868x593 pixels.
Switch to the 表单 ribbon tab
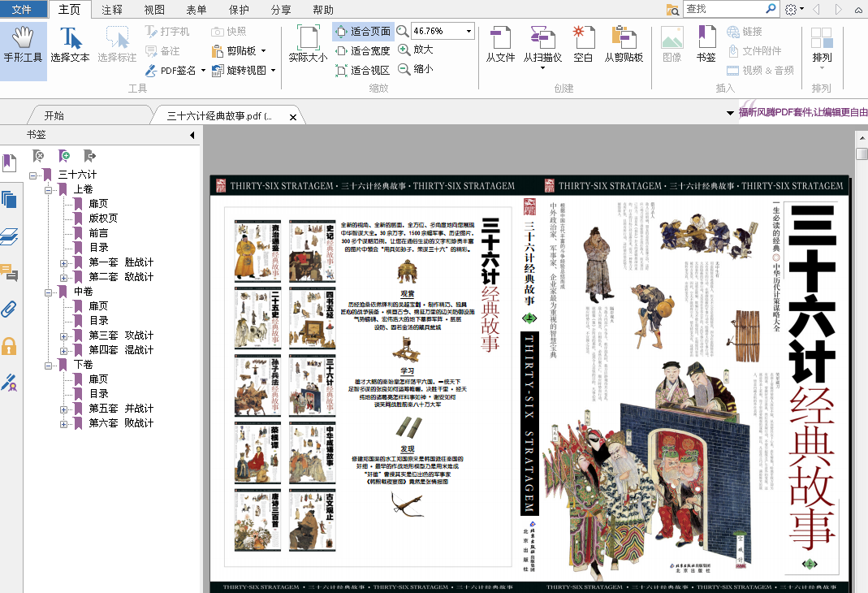[196, 10]
